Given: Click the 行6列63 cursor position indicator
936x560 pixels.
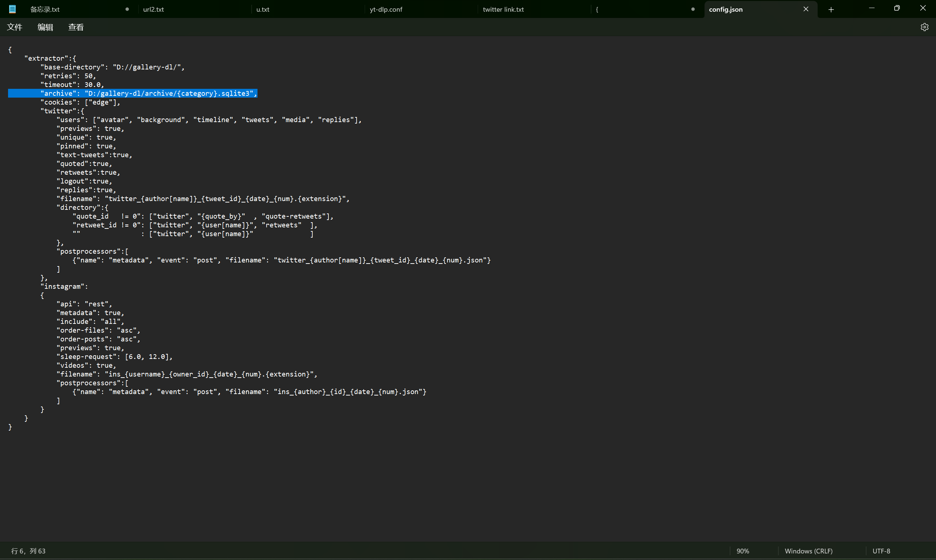Looking at the screenshot, I should 29,550.
